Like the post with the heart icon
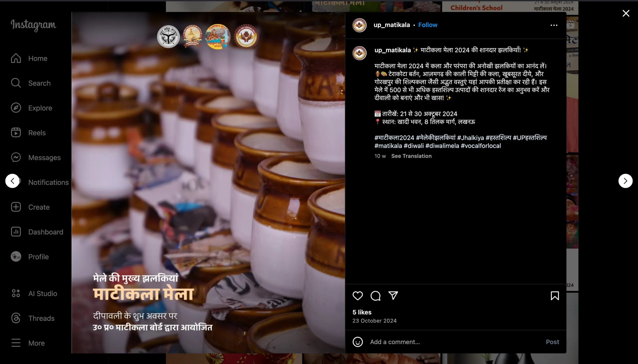The image size is (638, 364). click(x=357, y=296)
